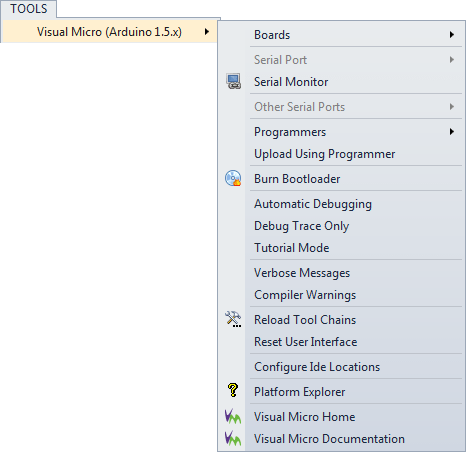Open Visual Micro (Arduino 1.5.x) submenu
Image resolution: width=466 pixels, height=452 pixels.
(109, 32)
